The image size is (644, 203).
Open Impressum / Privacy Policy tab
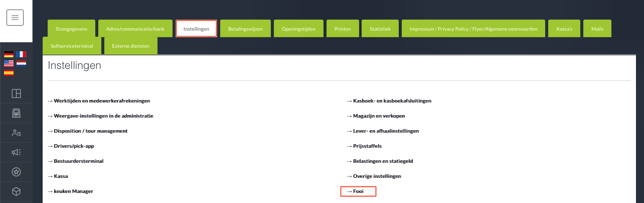tap(473, 29)
